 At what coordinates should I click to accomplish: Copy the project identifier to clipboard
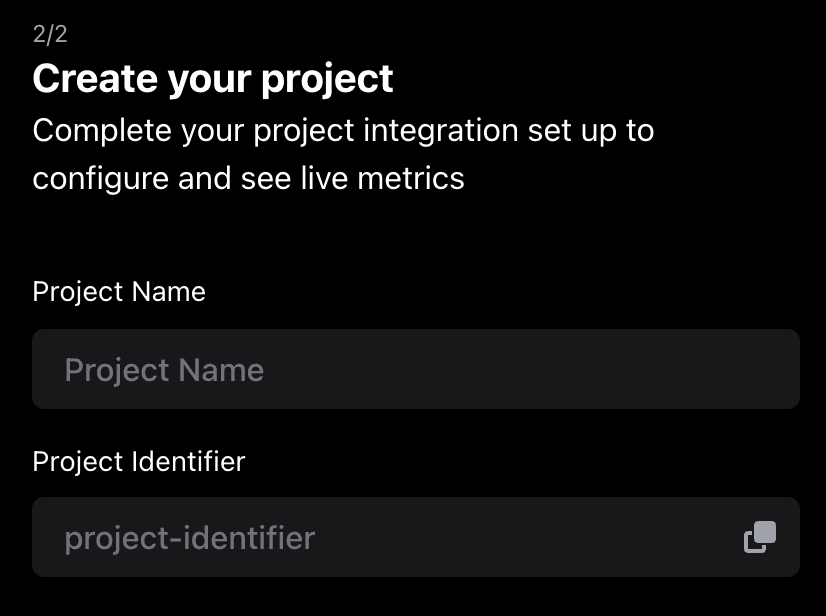pos(760,537)
